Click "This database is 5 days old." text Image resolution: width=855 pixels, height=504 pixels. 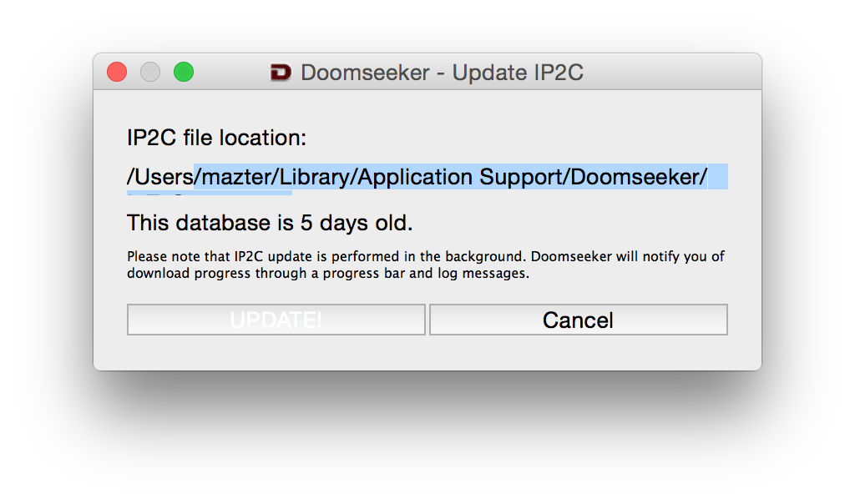coord(270,224)
